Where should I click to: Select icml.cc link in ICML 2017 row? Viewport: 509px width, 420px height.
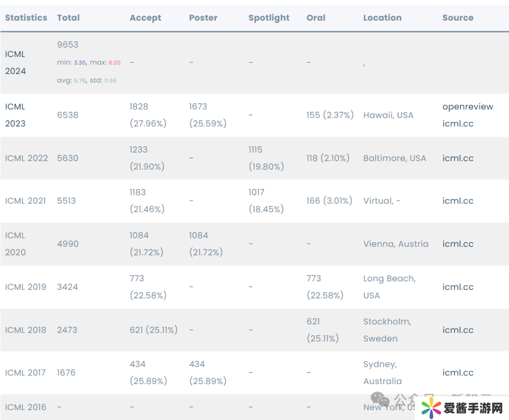[458, 372]
